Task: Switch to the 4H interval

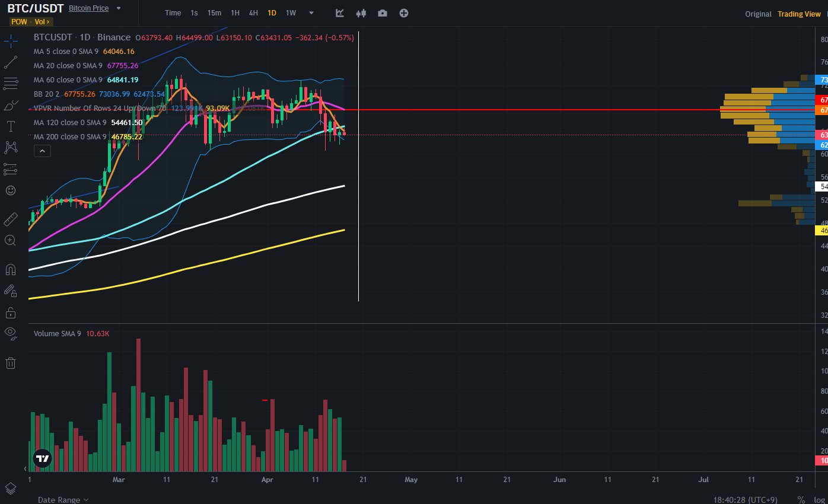Action: (253, 13)
